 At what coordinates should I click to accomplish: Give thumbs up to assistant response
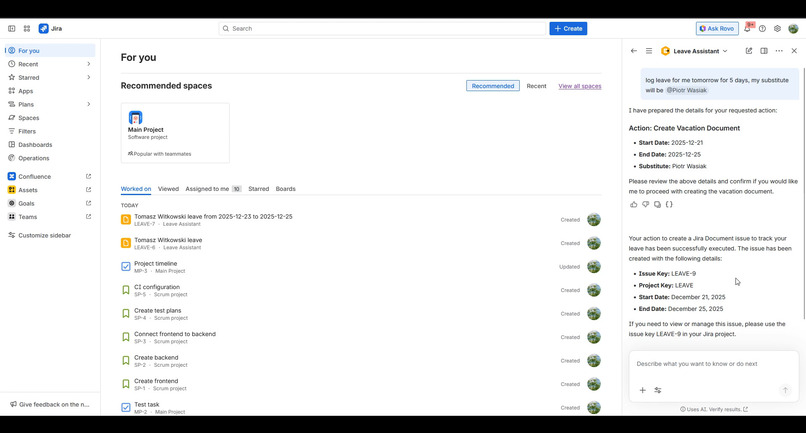633,205
